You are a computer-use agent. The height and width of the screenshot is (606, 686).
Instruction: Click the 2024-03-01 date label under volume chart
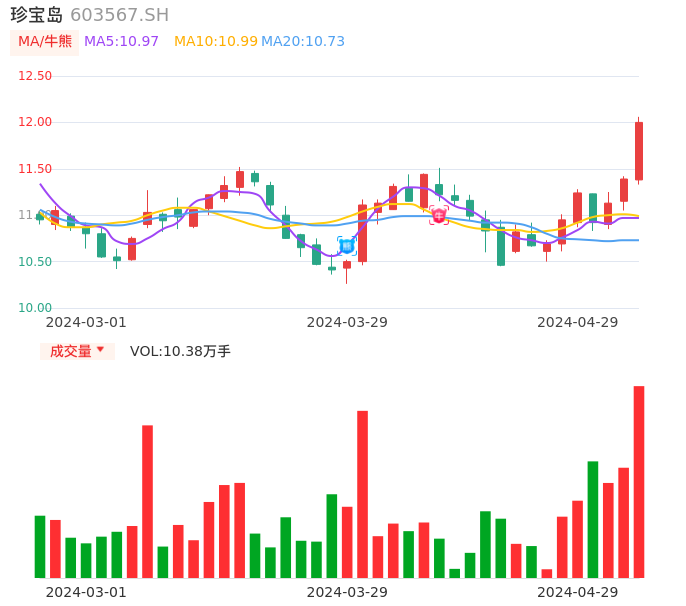86,592
